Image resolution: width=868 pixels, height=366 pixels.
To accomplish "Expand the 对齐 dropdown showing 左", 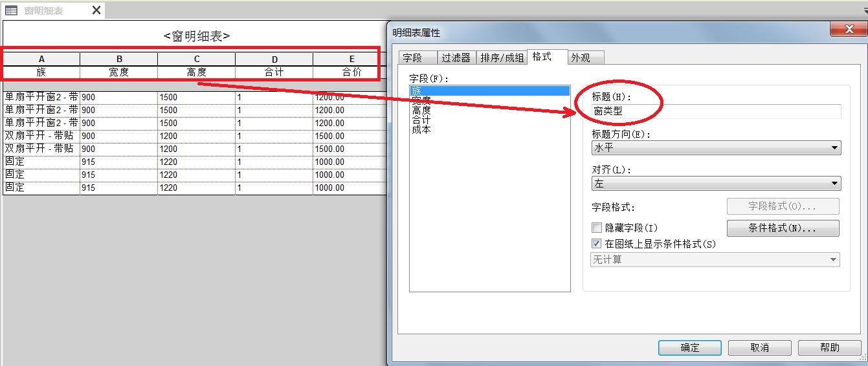I will tap(716, 184).
